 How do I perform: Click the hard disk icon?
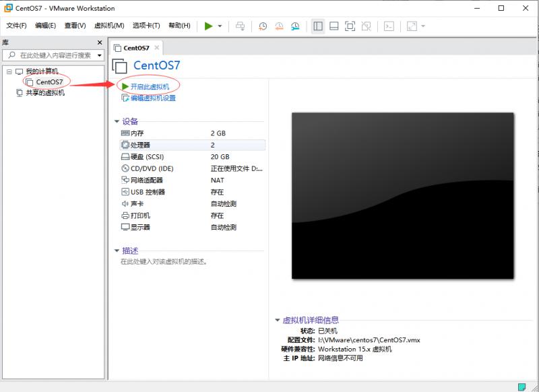pos(125,157)
